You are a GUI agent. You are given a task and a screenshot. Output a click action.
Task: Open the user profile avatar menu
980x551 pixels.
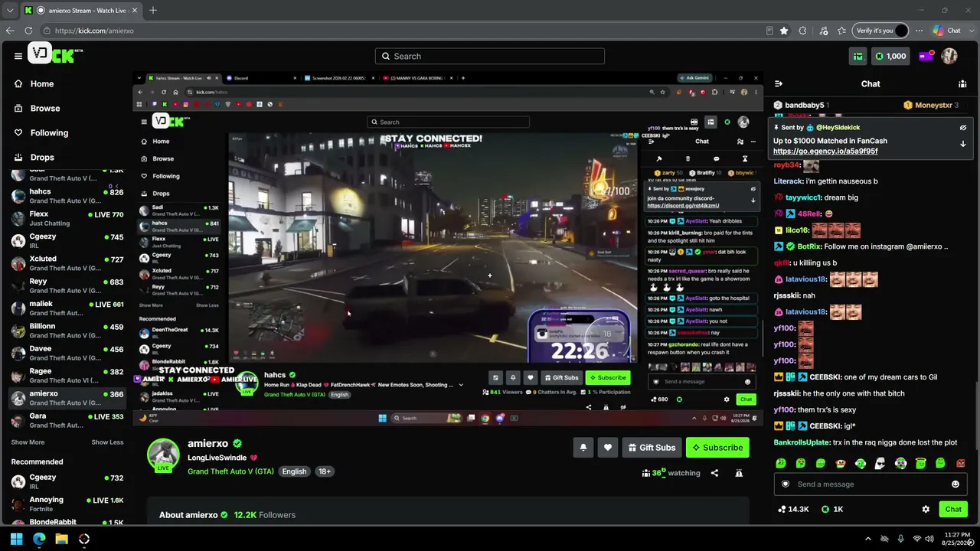(x=949, y=56)
